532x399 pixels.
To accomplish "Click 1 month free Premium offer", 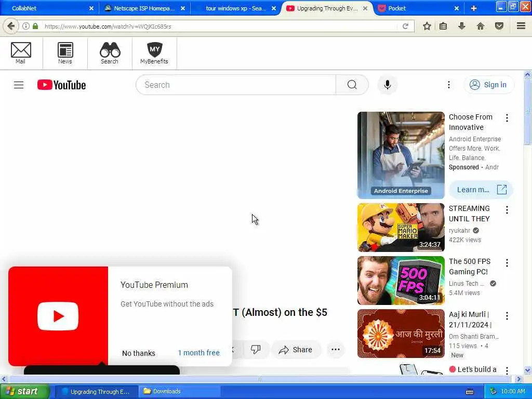I will 199,353.
